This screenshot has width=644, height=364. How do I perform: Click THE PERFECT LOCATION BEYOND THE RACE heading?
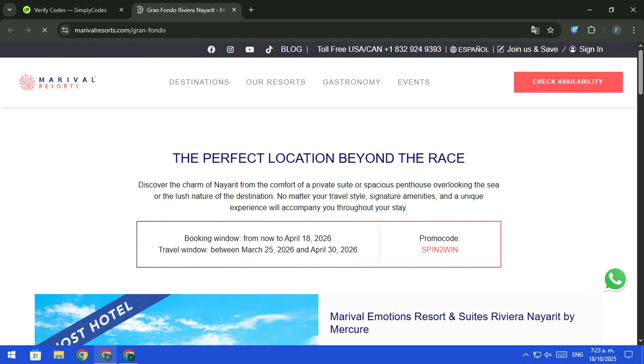319,158
